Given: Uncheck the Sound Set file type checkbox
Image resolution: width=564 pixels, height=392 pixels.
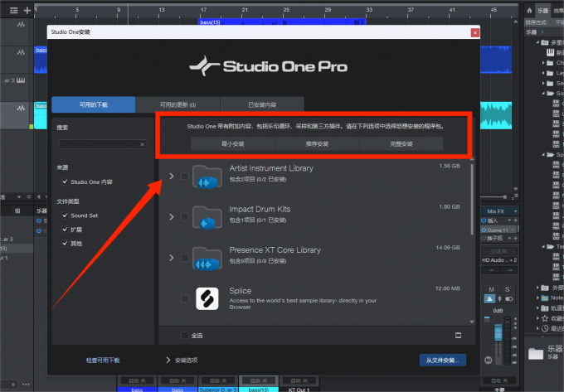Looking at the screenshot, I should coord(65,215).
